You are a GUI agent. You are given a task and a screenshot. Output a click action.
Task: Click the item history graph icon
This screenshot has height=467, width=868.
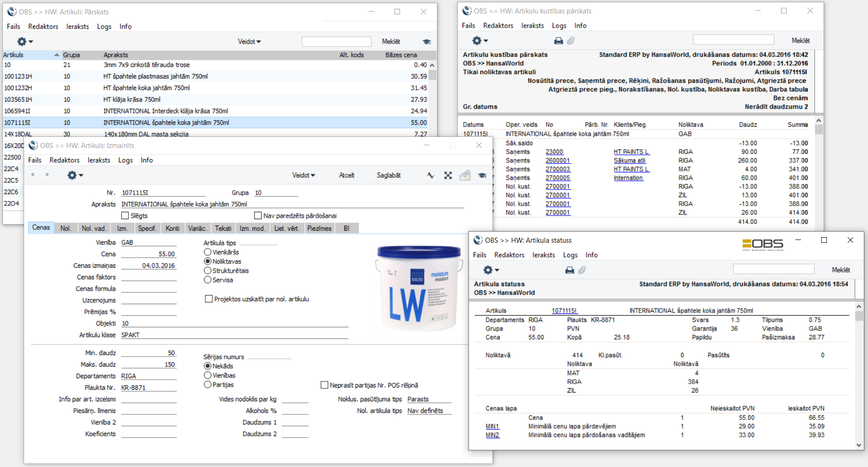(431, 175)
